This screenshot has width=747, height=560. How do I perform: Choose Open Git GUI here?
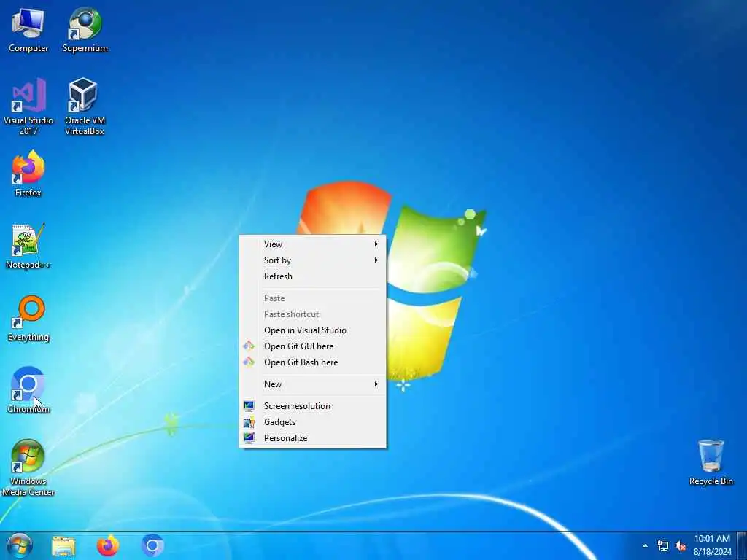tap(312, 346)
